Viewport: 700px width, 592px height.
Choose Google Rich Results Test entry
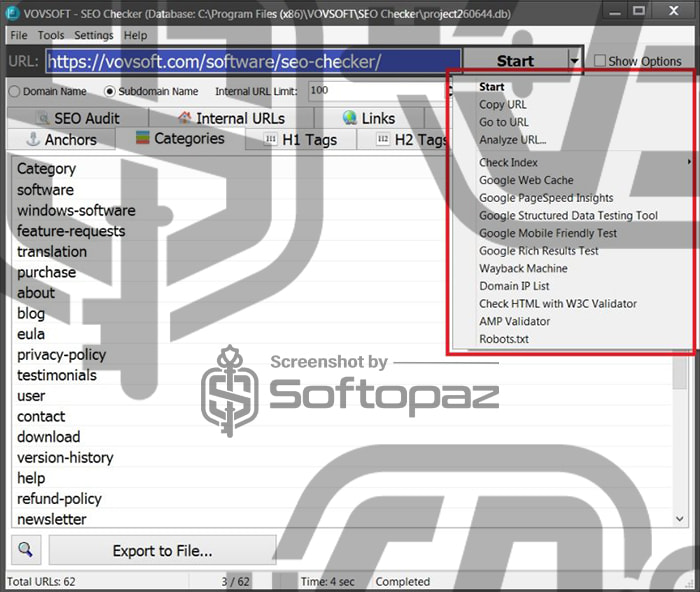[x=571, y=250]
